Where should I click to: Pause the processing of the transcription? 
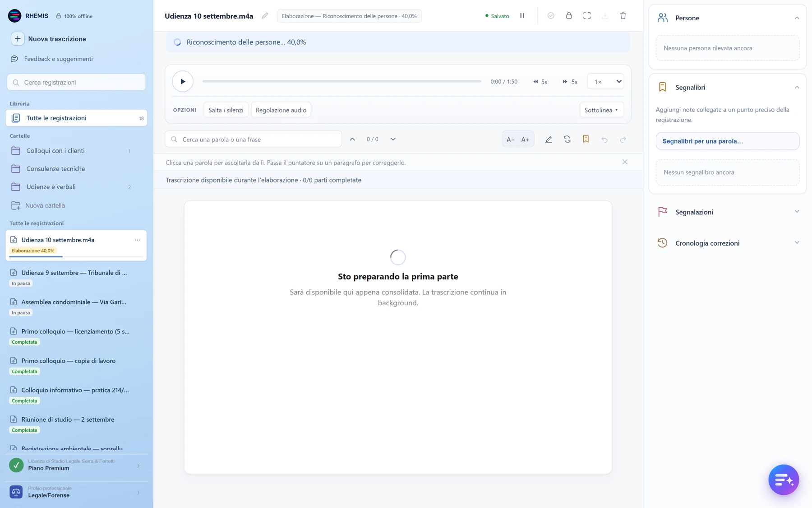coord(522,16)
